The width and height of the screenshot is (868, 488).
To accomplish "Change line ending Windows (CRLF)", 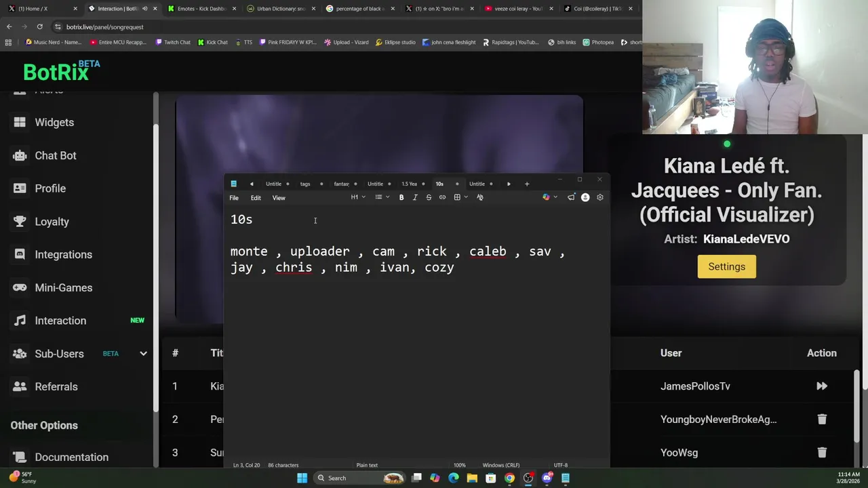I will pos(501,465).
